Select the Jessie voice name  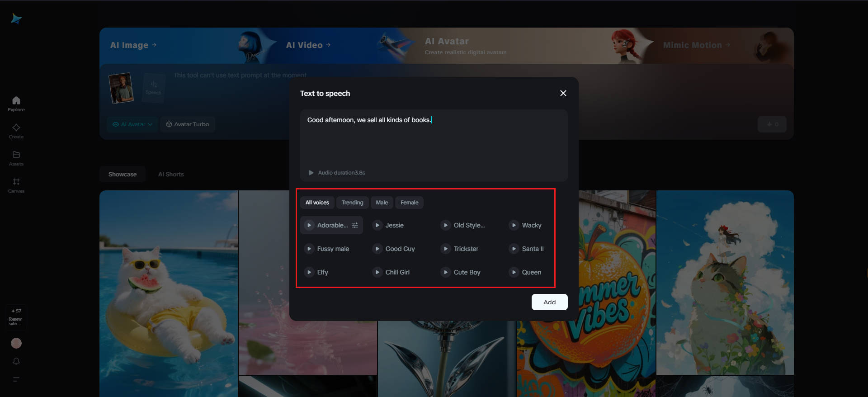(x=395, y=225)
